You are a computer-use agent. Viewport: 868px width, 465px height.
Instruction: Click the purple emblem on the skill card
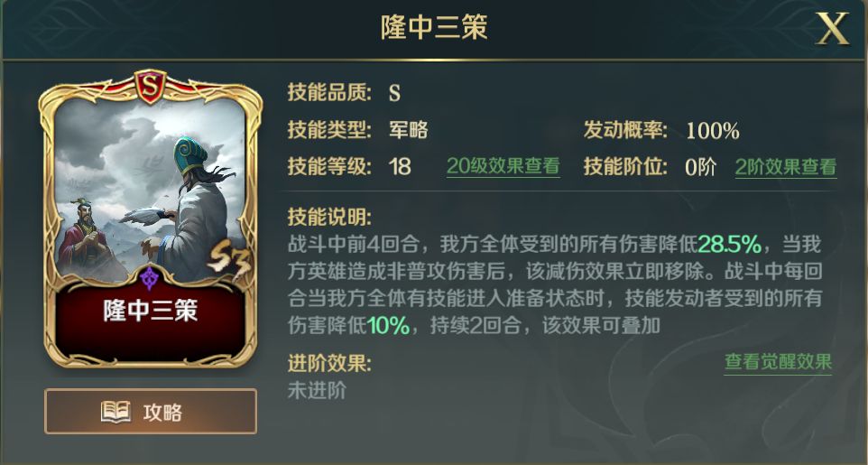(x=150, y=278)
